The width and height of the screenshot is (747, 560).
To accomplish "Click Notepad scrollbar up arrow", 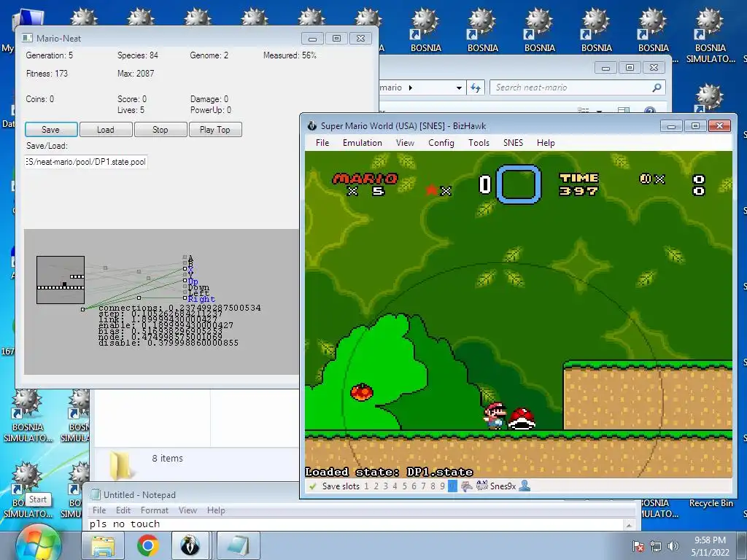I will pyautogui.click(x=629, y=525).
